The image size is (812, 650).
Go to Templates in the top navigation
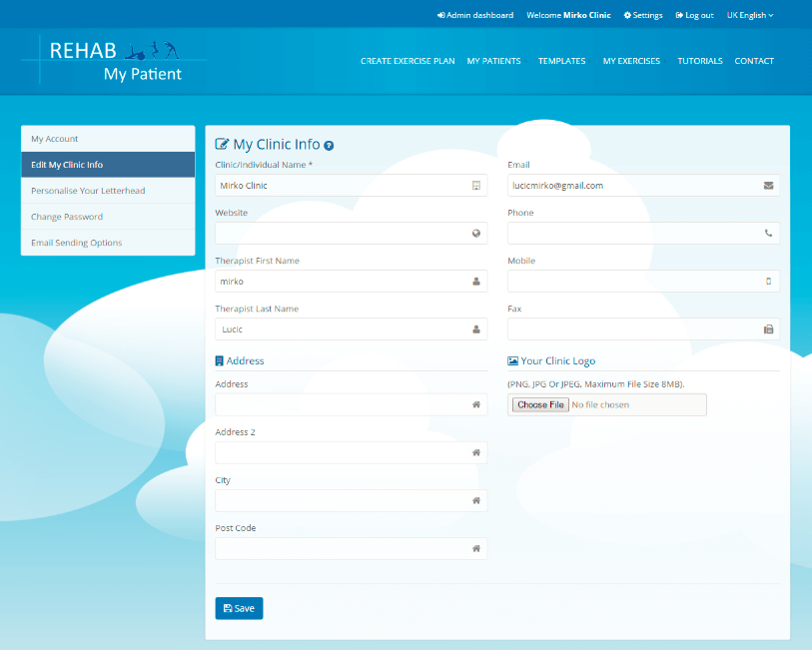coord(561,61)
